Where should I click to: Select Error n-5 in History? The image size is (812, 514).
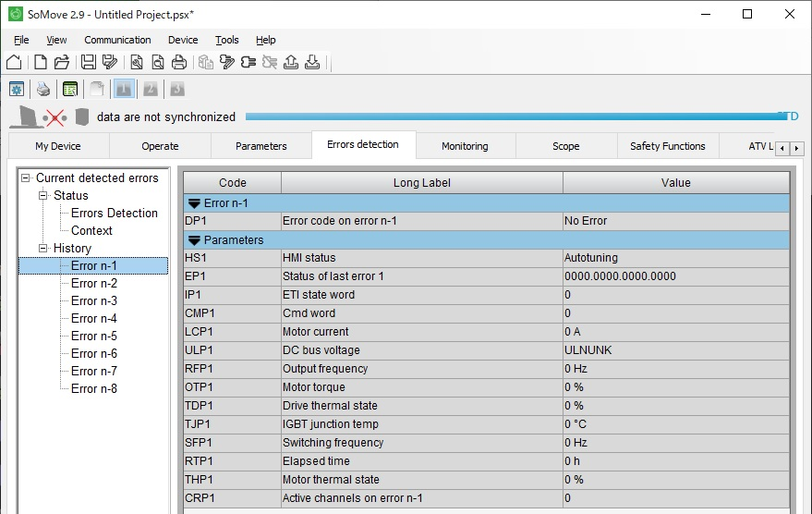(93, 337)
